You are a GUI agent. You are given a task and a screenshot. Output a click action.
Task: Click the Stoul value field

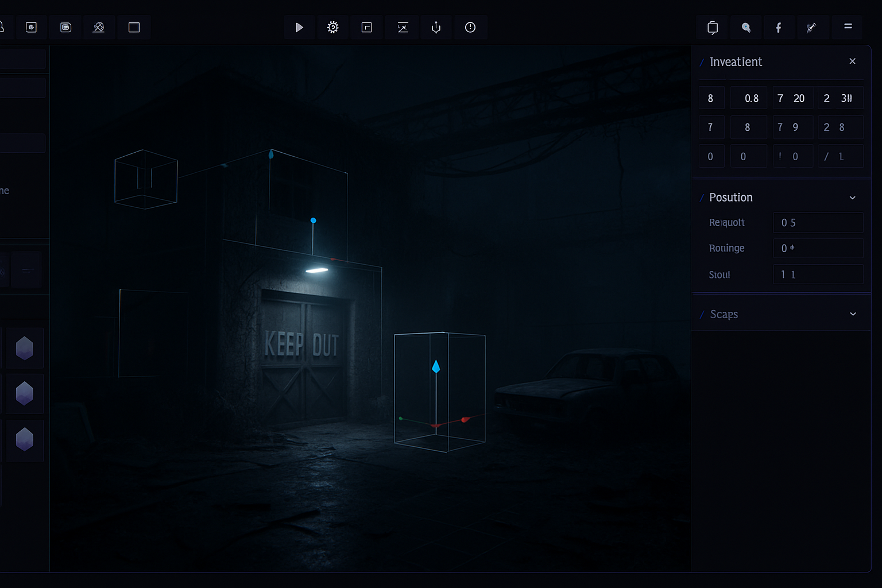pos(818,274)
